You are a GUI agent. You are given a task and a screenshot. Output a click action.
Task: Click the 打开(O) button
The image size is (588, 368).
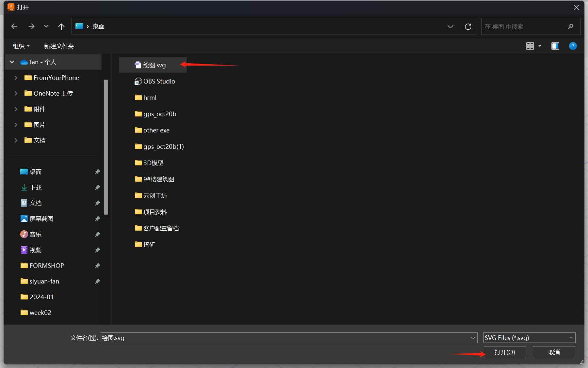[x=505, y=352]
